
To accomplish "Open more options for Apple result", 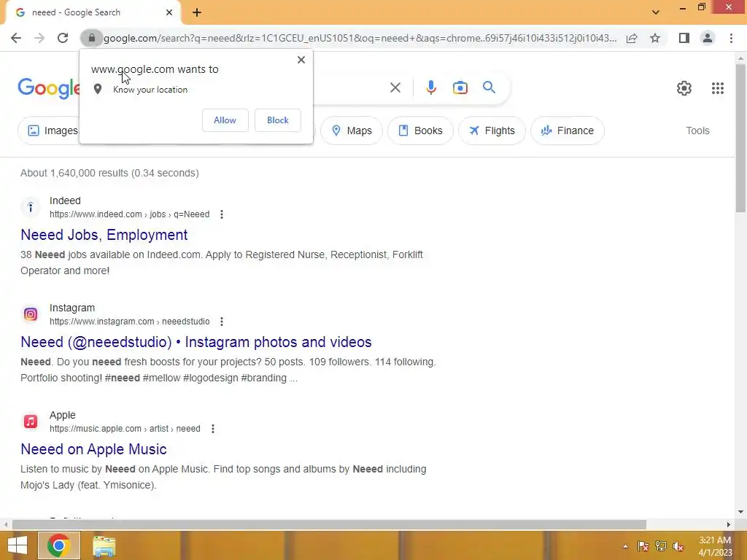I will 213,429.
